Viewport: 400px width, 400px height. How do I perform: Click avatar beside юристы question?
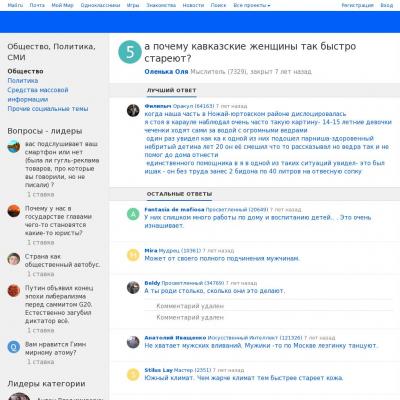[x=14, y=211]
